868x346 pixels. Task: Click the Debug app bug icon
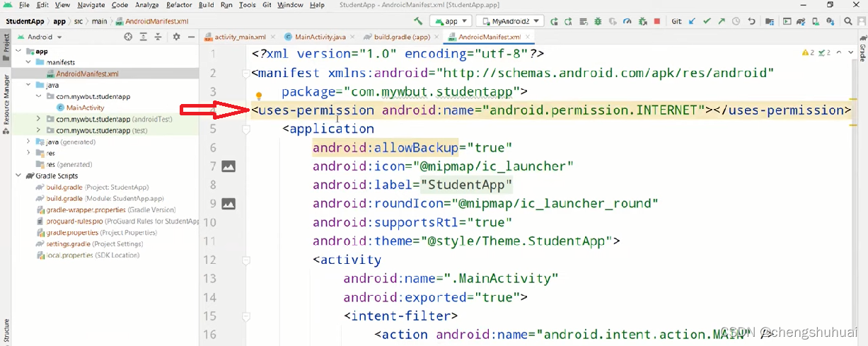coord(597,21)
